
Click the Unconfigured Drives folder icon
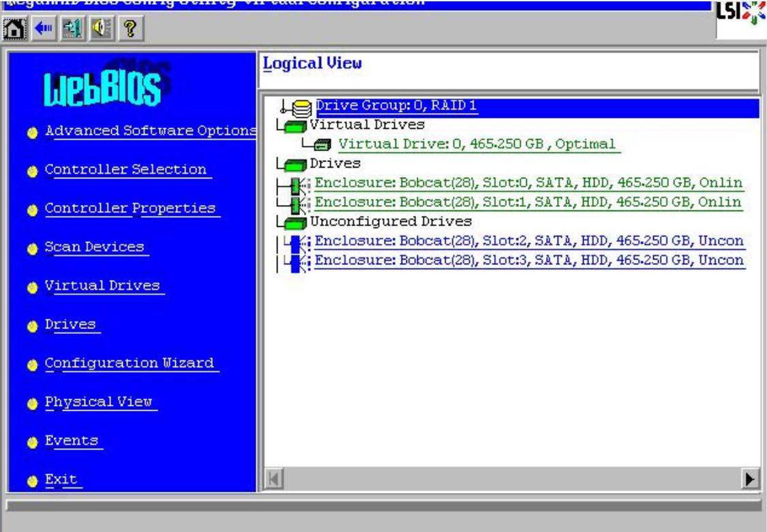294,223
